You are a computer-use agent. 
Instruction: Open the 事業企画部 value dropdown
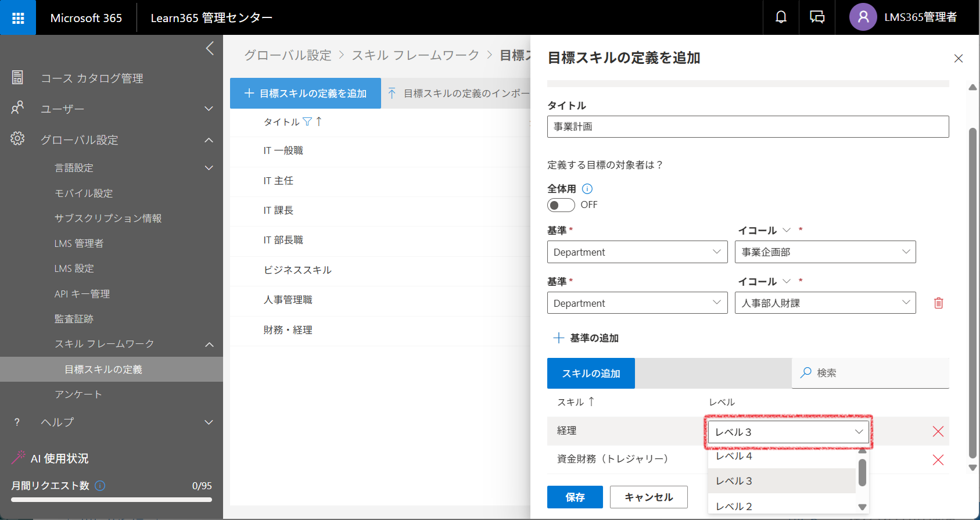pyautogui.click(x=825, y=252)
